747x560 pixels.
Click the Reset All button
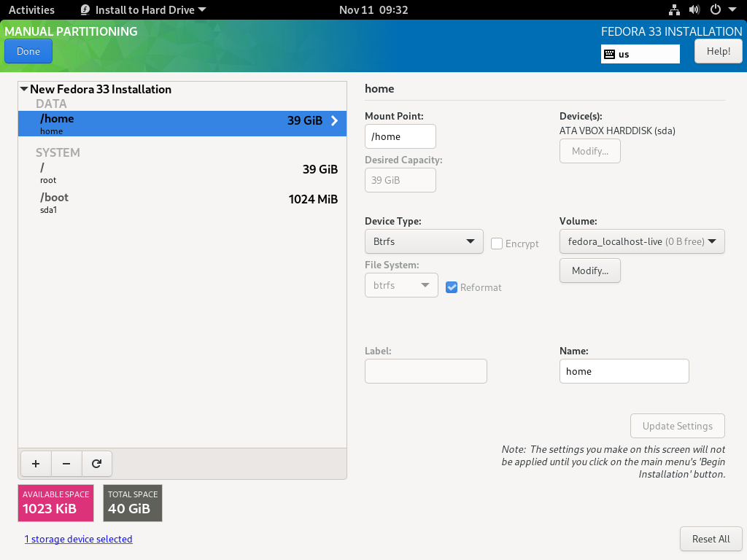(x=711, y=539)
